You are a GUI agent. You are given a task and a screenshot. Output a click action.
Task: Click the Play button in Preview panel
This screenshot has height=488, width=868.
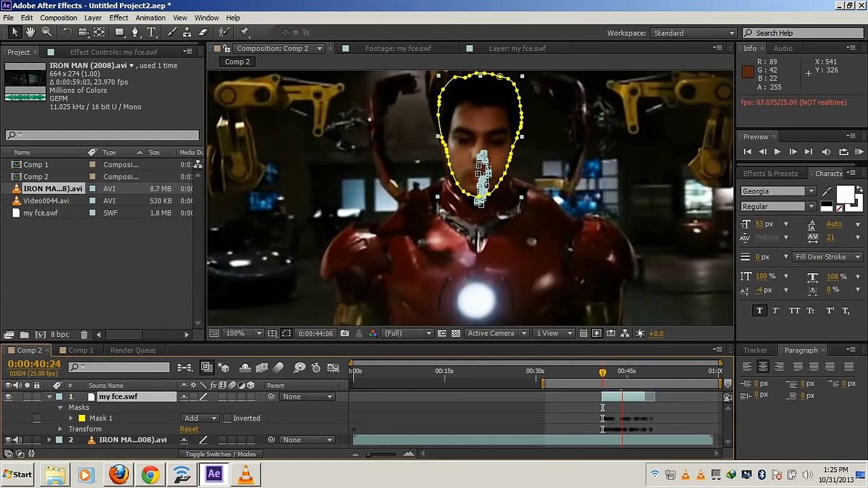click(777, 152)
